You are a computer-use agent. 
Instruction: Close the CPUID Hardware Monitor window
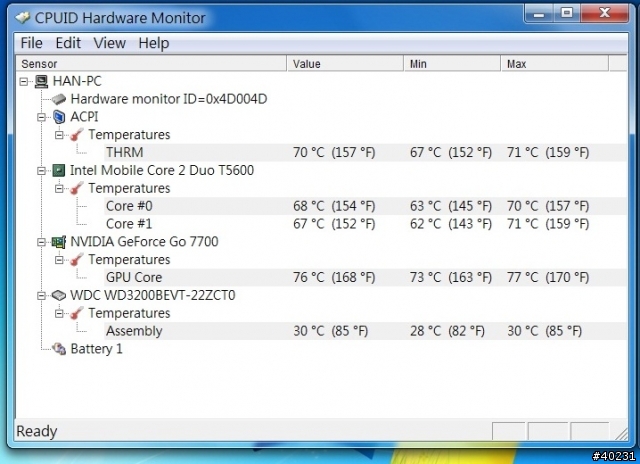click(604, 14)
